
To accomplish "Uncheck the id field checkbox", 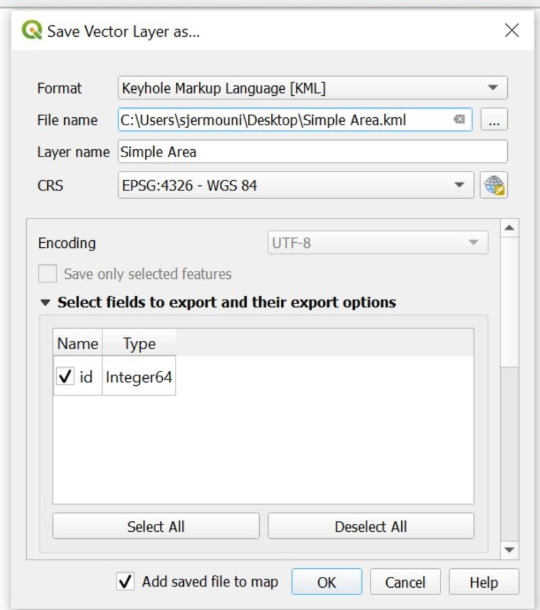I will [65, 377].
